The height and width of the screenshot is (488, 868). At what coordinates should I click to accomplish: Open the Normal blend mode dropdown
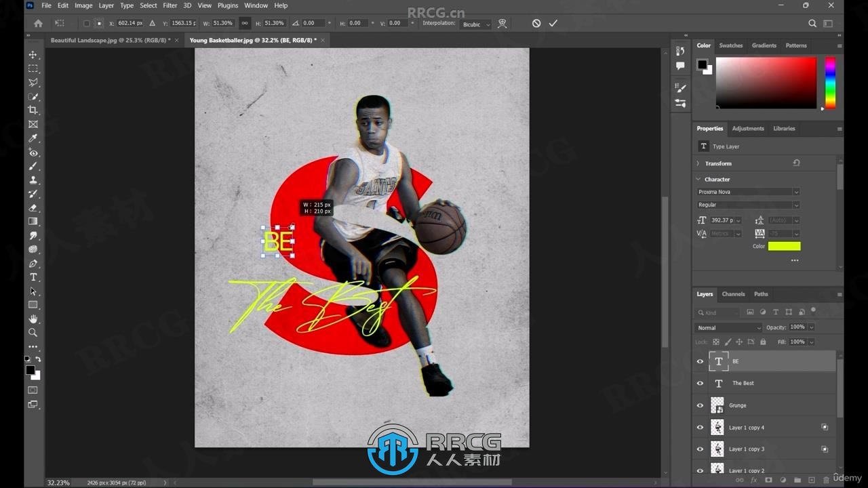click(x=729, y=328)
